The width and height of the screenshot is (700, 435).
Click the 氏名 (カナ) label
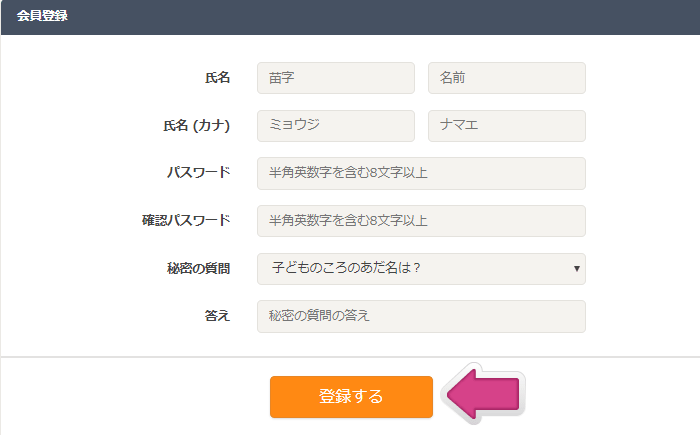pyautogui.click(x=196, y=125)
